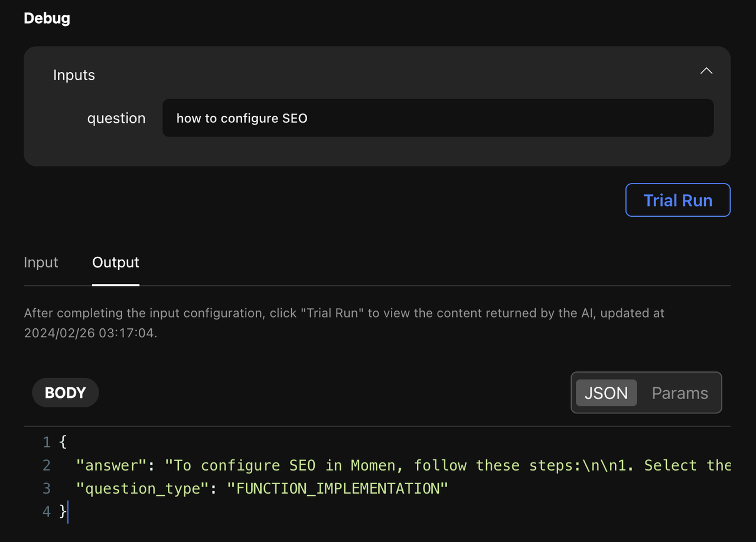This screenshot has width=756, height=542.
Task: Click the "answer" line in JSON output
Action: pos(403,465)
